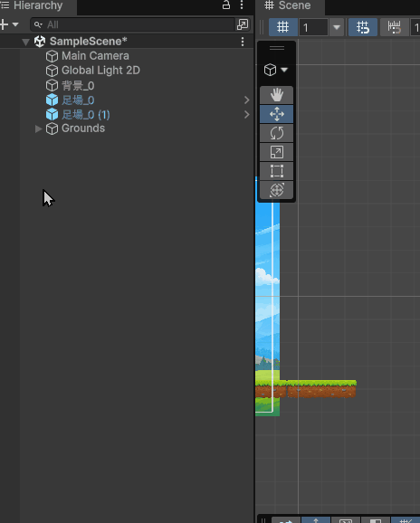The width and height of the screenshot is (420, 523).
Task: Select the Move tool
Action: click(277, 114)
